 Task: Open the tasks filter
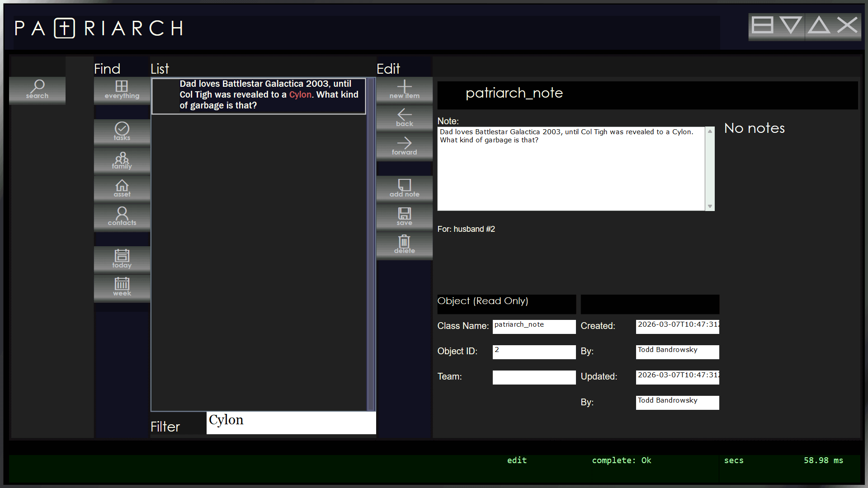[x=122, y=131]
